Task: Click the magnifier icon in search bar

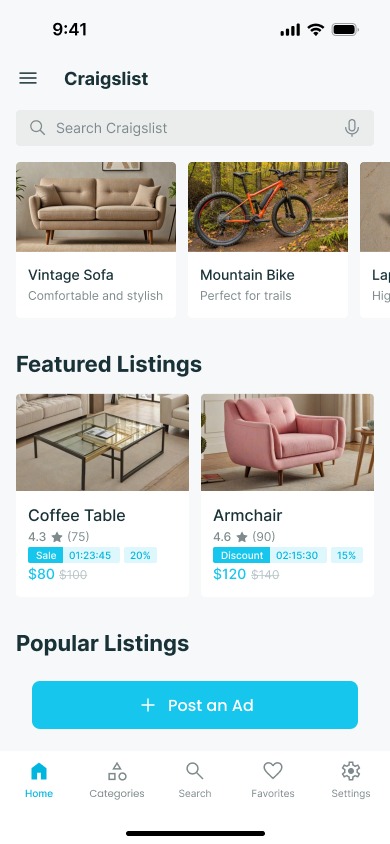Action: click(37, 128)
